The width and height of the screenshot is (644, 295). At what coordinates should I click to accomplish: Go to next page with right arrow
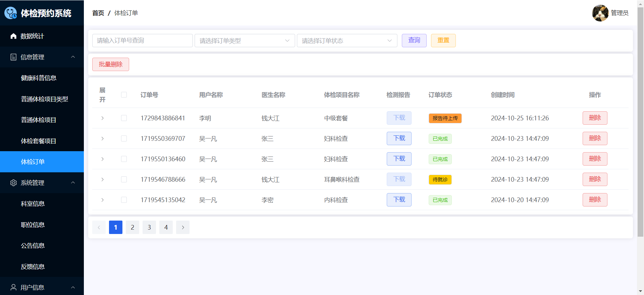tap(183, 227)
